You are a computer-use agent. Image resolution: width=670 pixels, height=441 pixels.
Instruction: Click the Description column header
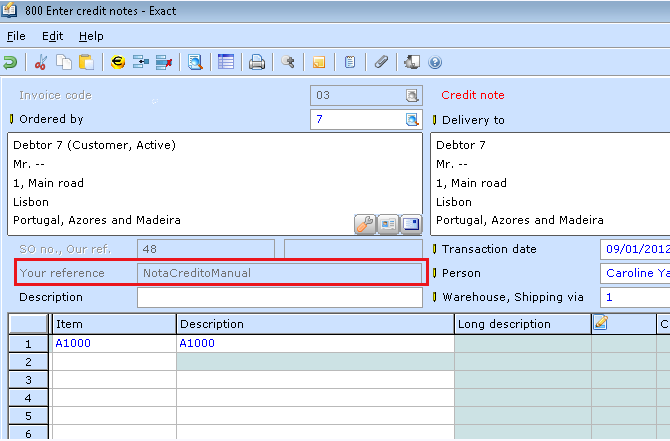(x=315, y=324)
